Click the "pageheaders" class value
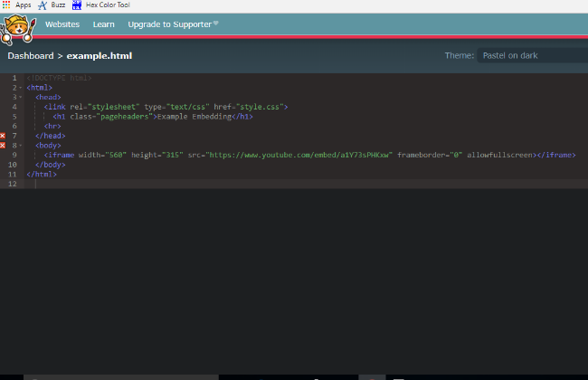 (125, 117)
